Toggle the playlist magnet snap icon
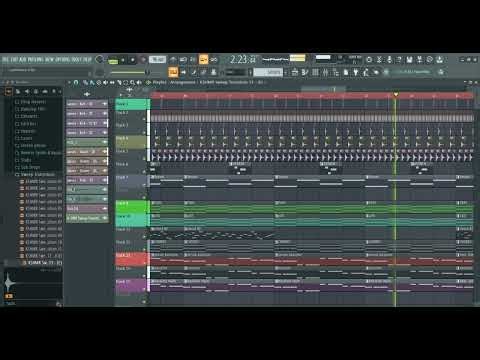This screenshot has height=360, width=480. click(76, 82)
